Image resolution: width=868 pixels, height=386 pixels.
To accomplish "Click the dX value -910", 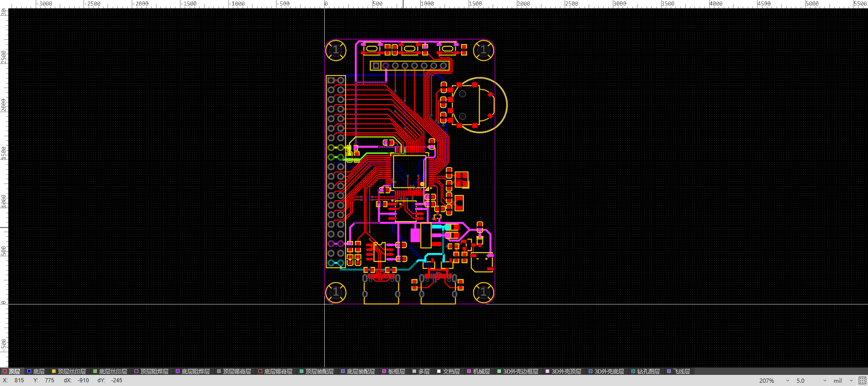I will (x=84, y=380).
